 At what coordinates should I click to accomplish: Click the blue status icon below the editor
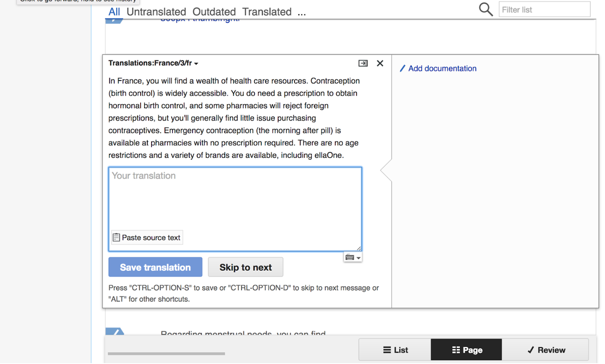coord(115,331)
